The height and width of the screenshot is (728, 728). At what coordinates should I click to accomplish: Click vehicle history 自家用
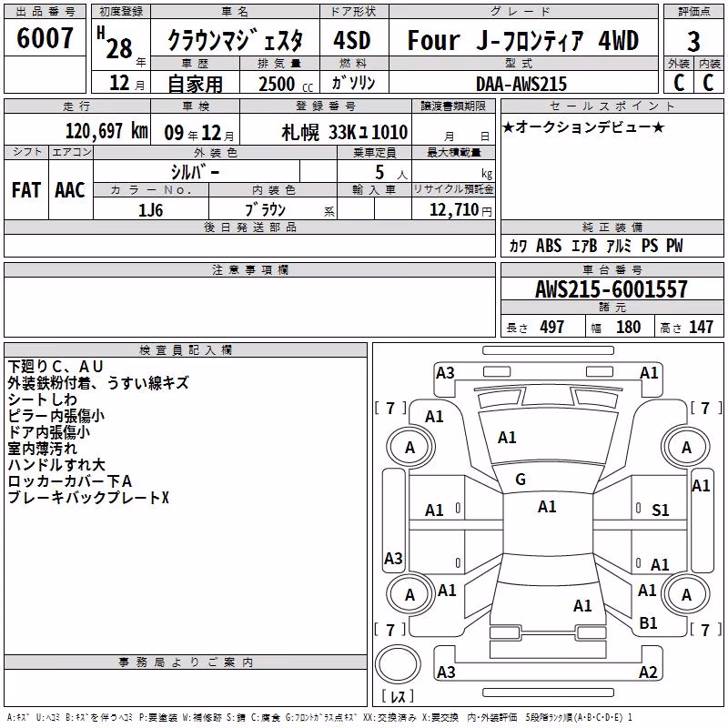[x=195, y=84]
